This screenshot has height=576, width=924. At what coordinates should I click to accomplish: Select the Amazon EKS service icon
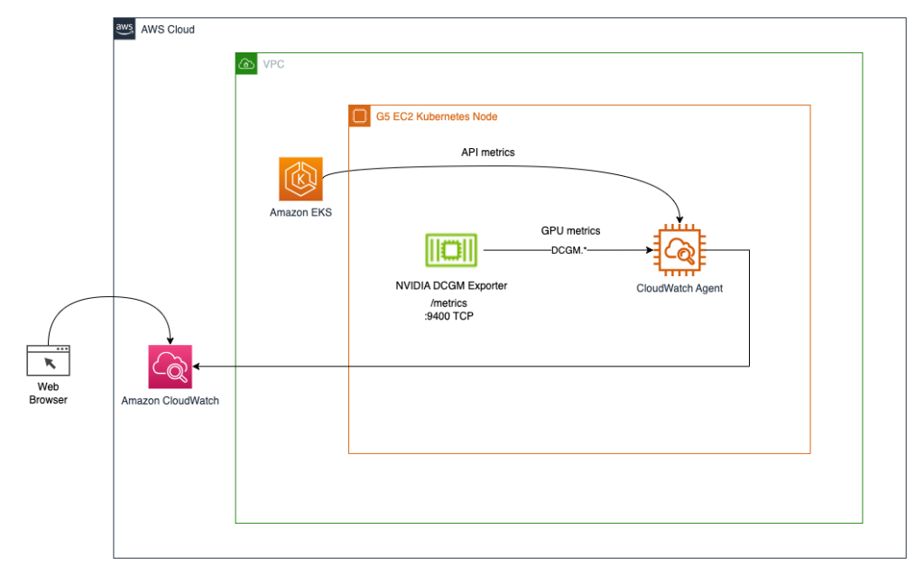pyautogui.click(x=300, y=178)
